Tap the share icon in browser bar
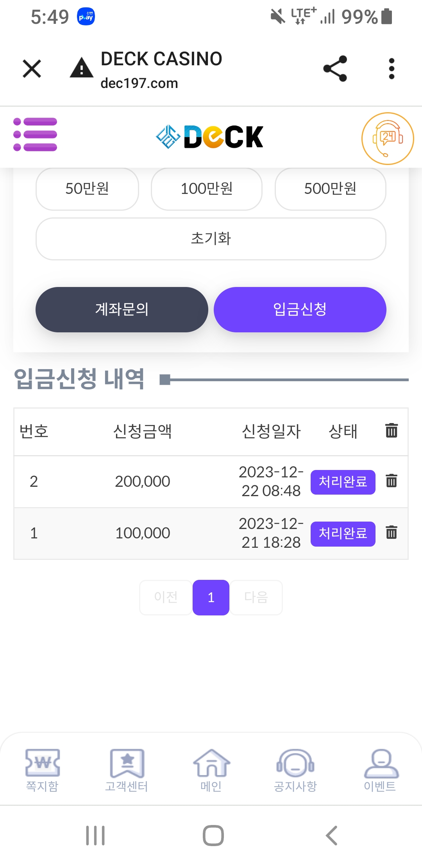Viewport: 422px width, 868px height. coord(335,68)
